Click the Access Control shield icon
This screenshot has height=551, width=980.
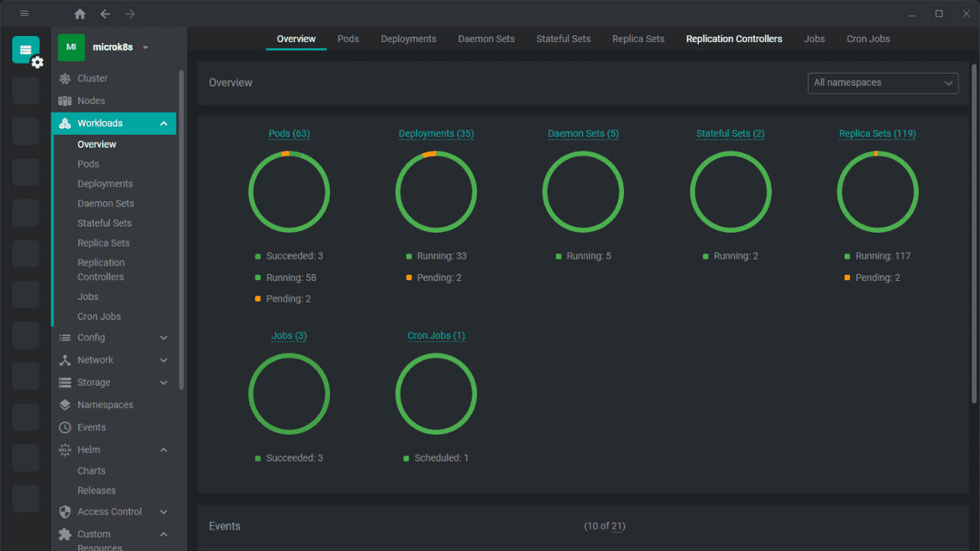[65, 511]
